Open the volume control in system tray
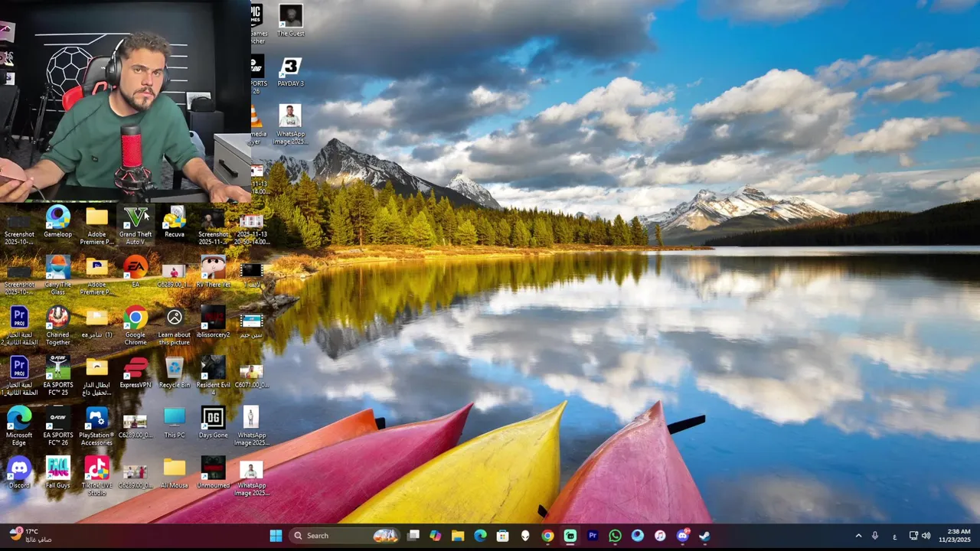Image resolution: width=980 pixels, height=551 pixels. [x=926, y=536]
